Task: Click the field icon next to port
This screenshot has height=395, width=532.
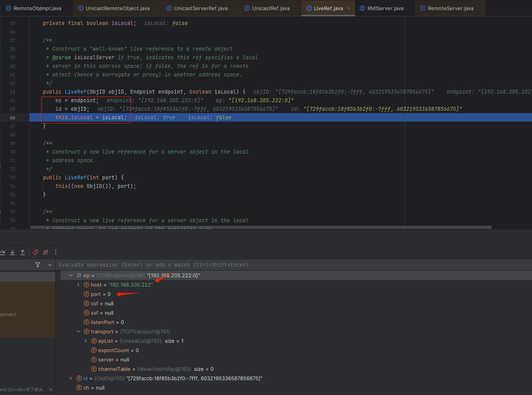Action: pyautogui.click(x=87, y=294)
